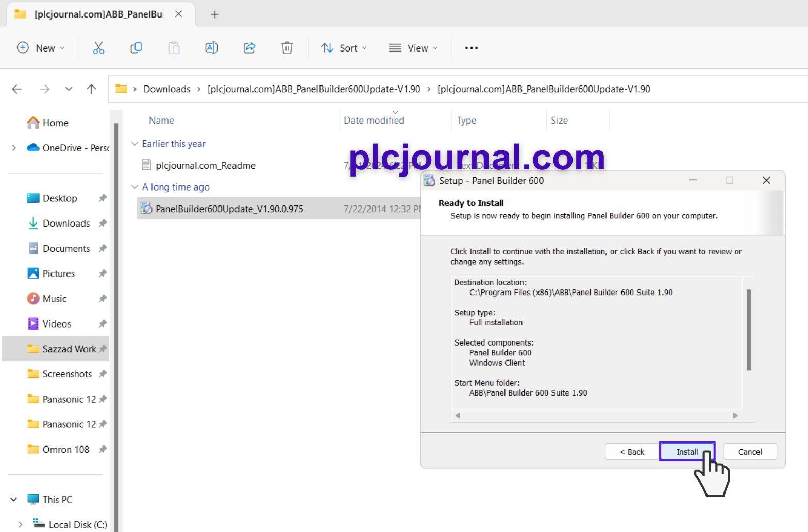Click Downloads in the address breadcrumb

[x=167, y=89]
